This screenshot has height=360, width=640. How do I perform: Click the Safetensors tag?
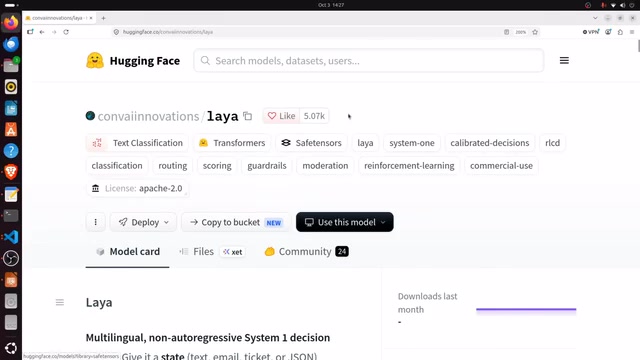[x=311, y=143]
